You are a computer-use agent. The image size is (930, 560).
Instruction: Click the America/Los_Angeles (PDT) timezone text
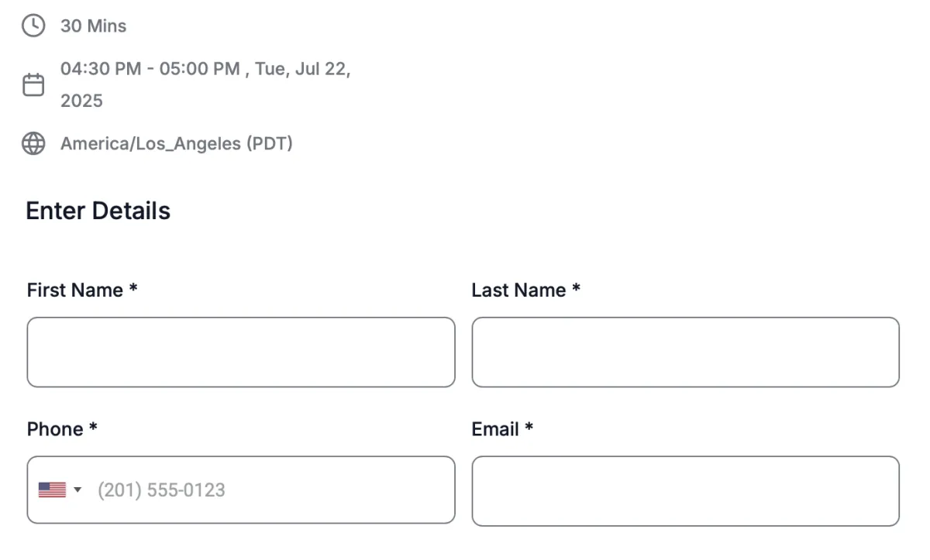tap(177, 143)
